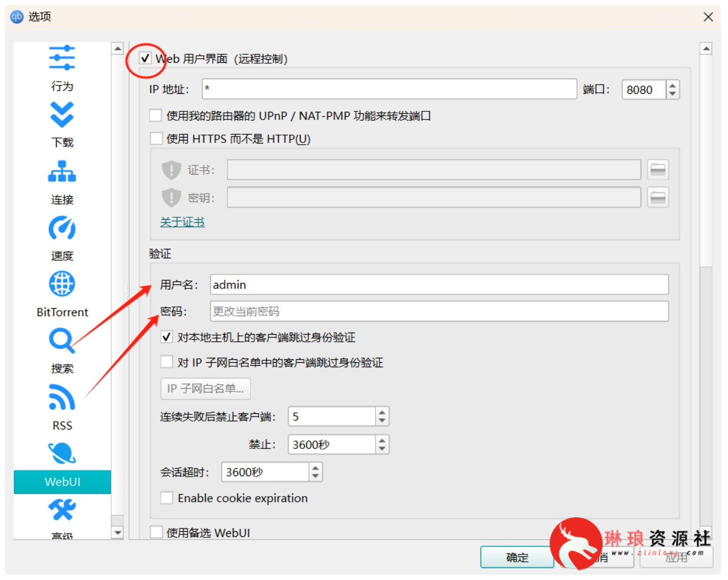Viewport: 728px width, 580px height.
Task: Close the 选项 dialog window
Action: [x=708, y=17]
